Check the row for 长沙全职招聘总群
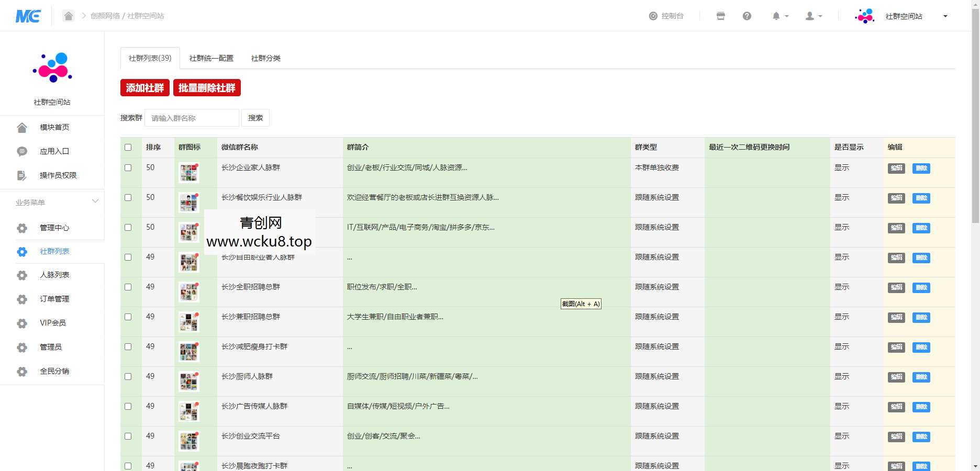 pos(129,288)
